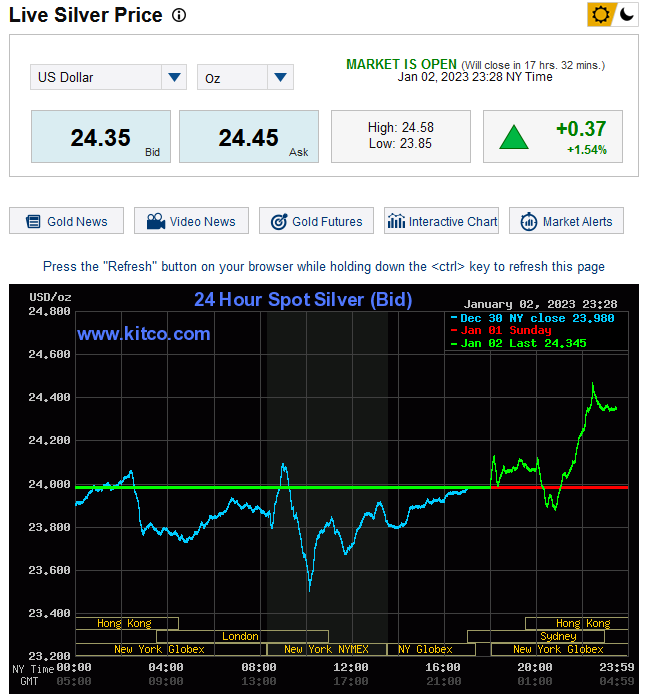This screenshot has width=649, height=697.
Task: Click the refresh instruction text line
Action: point(324,266)
